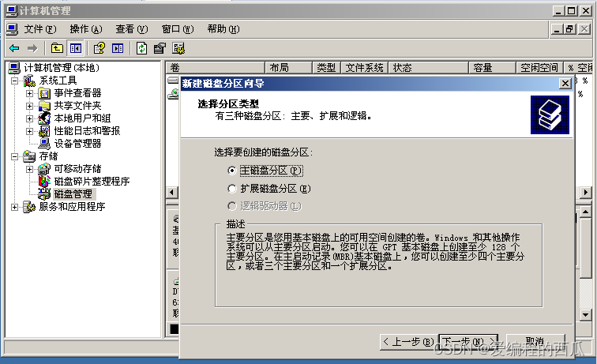Click the 取消 button in wizard

pos(534,342)
